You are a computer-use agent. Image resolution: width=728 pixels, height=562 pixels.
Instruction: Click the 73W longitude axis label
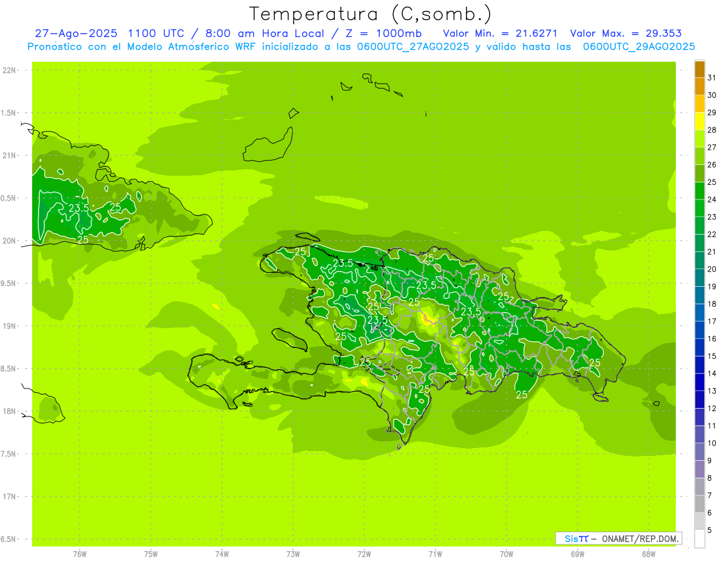coord(293,554)
